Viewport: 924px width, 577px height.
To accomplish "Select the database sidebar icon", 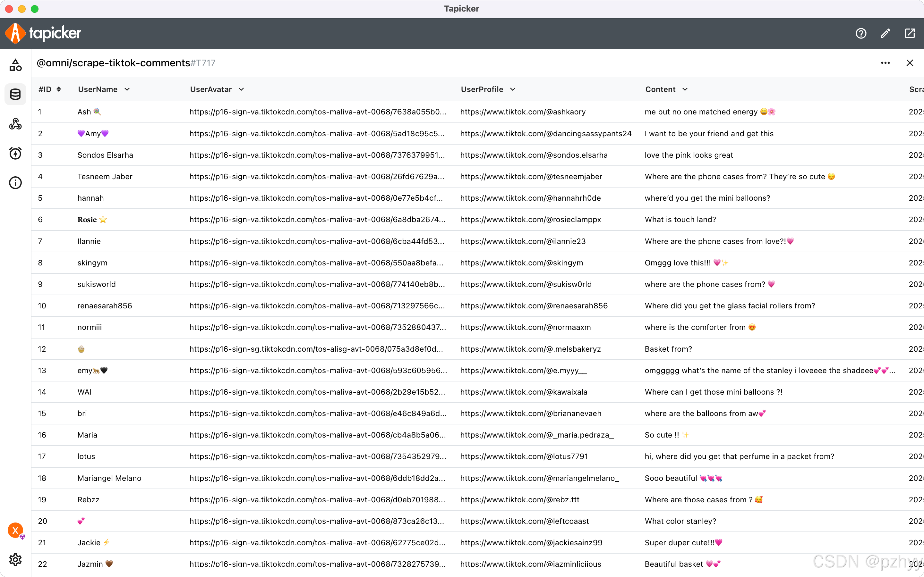I will 15,94.
